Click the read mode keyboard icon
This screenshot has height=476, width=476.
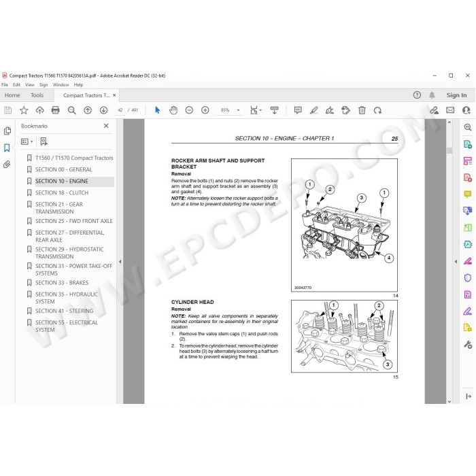pos(275,110)
